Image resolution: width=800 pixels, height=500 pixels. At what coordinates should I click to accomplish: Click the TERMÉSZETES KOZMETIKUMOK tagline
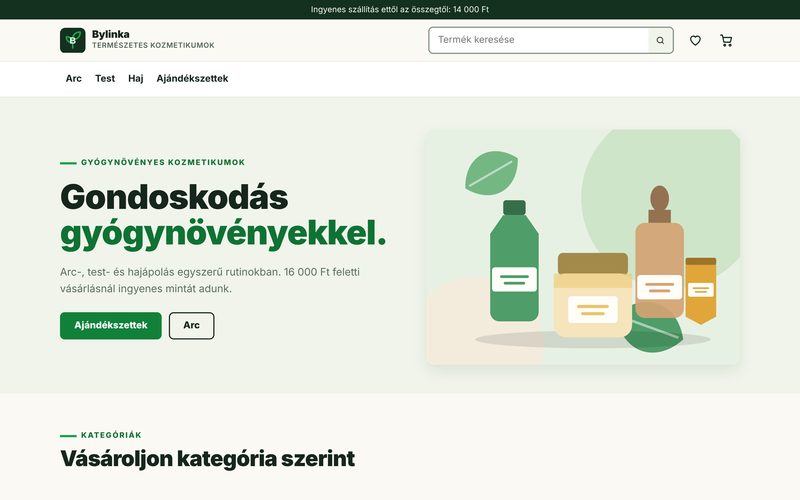153,45
